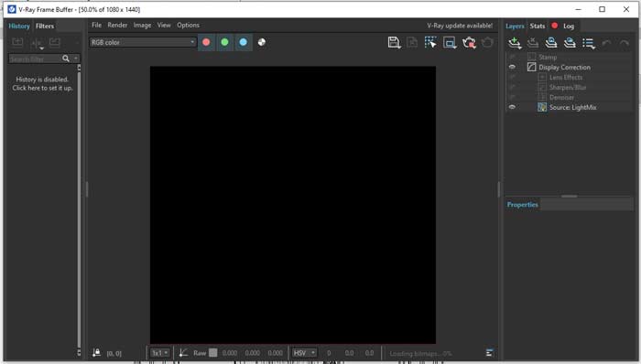Image resolution: width=641 pixels, height=364 pixels.
Task: Switch to the Layers tab
Action: point(515,26)
